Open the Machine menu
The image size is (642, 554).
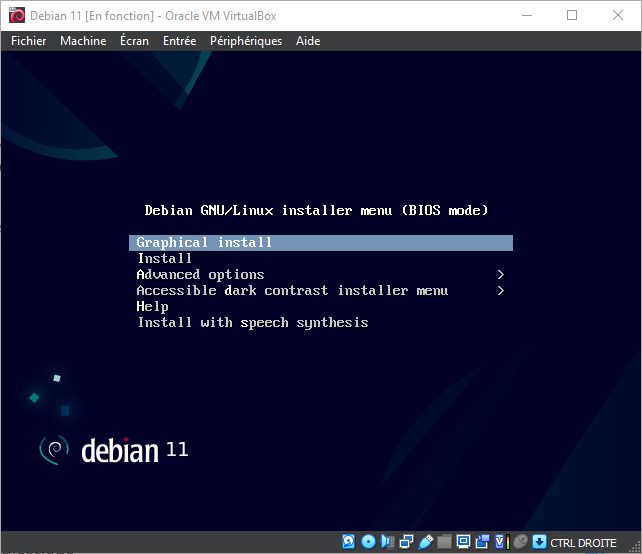click(x=83, y=41)
